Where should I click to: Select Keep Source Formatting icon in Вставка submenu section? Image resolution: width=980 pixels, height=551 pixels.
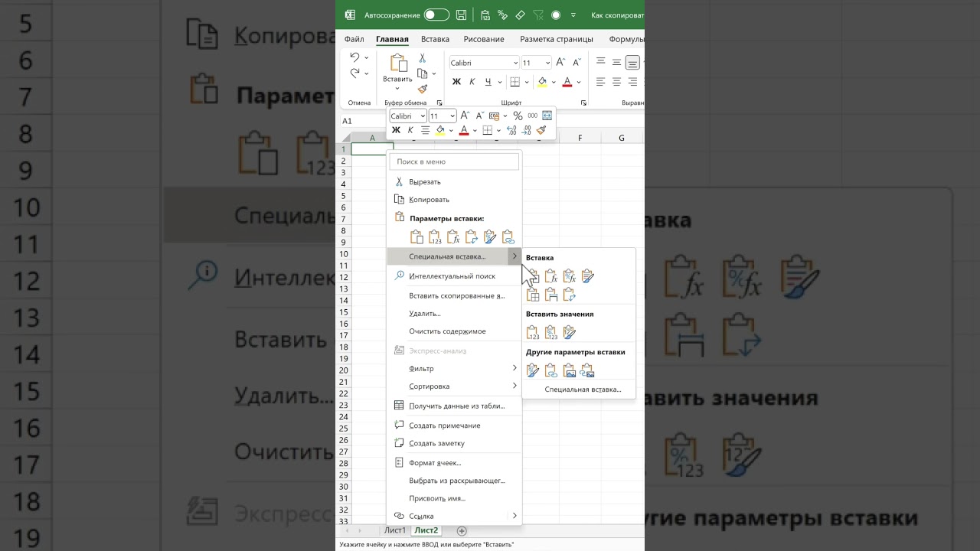tap(588, 276)
